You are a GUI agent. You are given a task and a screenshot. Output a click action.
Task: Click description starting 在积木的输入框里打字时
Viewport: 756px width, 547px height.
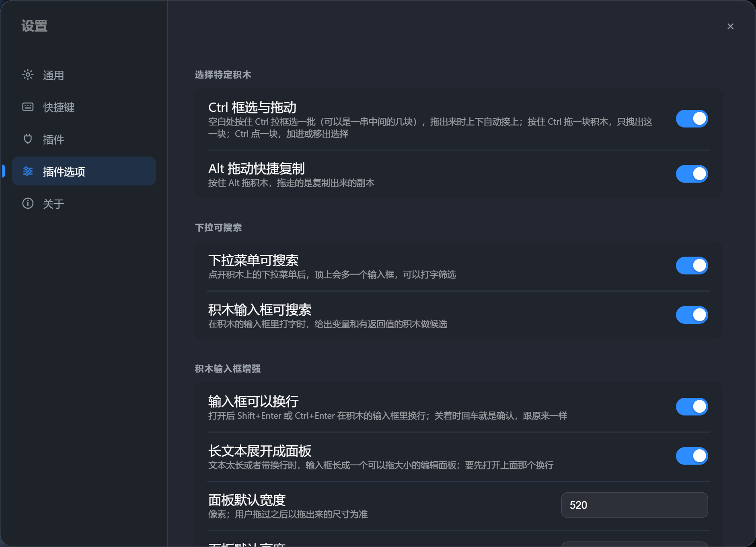pos(328,324)
